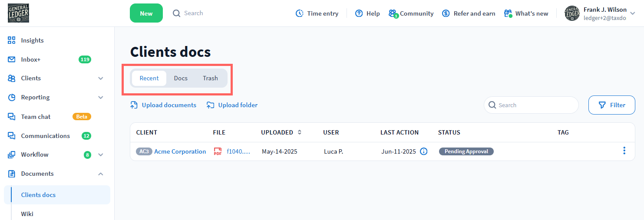The image size is (644, 220).
Task: Click the Refer and earn dollar icon
Action: click(446, 13)
